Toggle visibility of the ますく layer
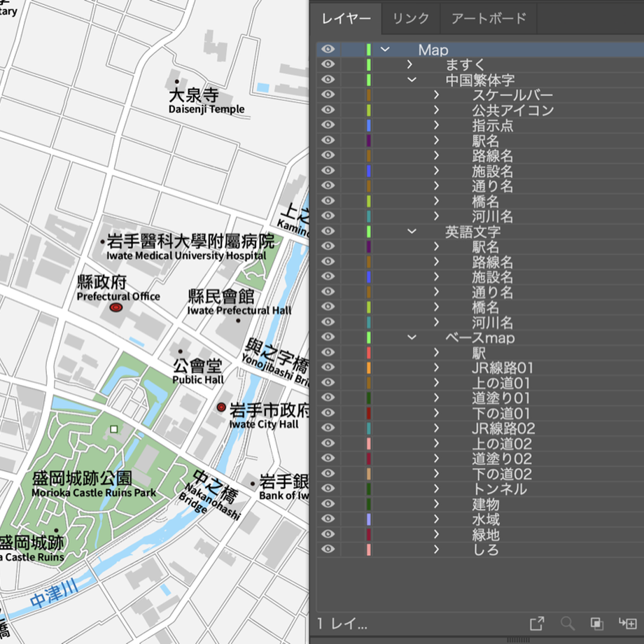The width and height of the screenshot is (644, 644). pyautogui.click(x=328, y=64)
